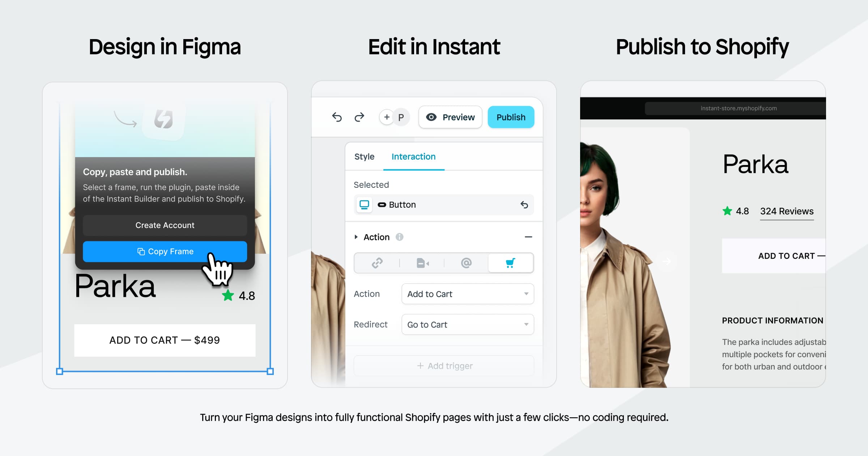Viewport: 868px width, 456px height.
Task: Click the Instant Builder plus icon
Action: (386, 117)
